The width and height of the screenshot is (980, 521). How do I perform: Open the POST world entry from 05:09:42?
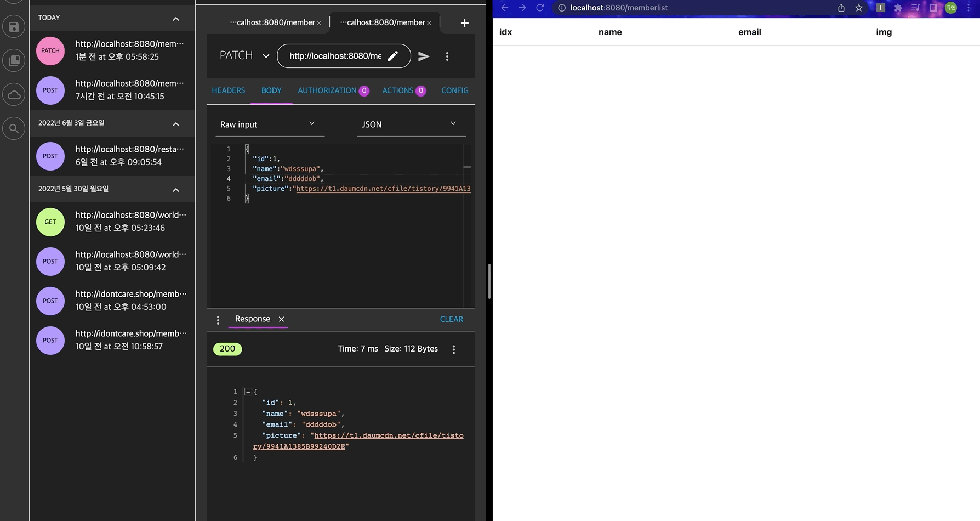pyautogui.click(x=112, y=261)
